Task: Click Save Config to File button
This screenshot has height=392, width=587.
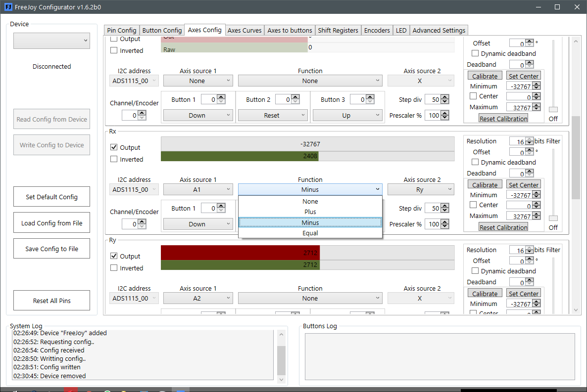Action: (51, 249)
